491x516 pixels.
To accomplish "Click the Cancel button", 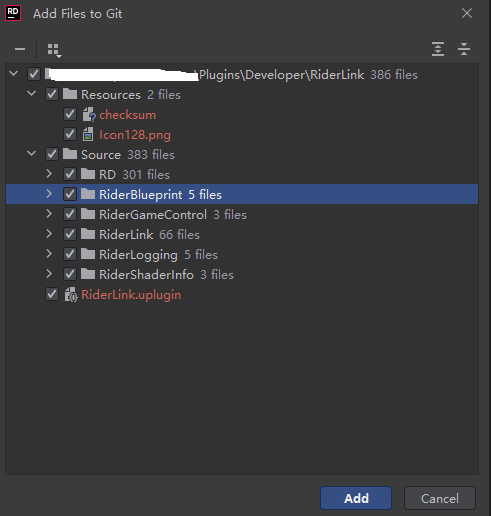I will pyautogui.click(x=440, y=498).
